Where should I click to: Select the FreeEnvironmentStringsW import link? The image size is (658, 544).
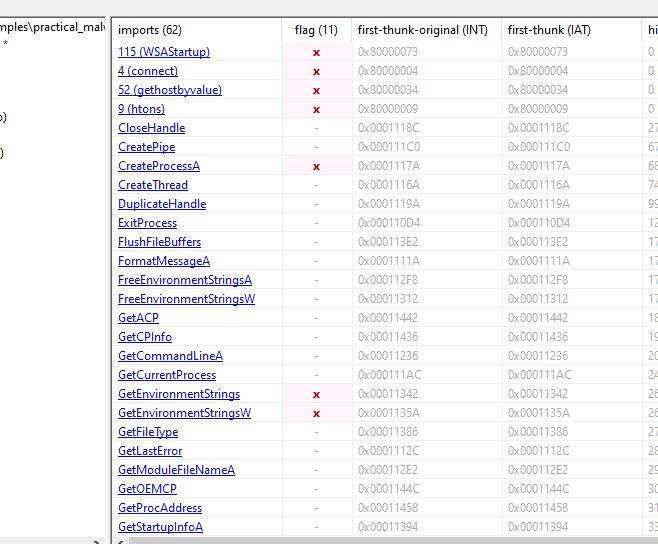(186, 298)
